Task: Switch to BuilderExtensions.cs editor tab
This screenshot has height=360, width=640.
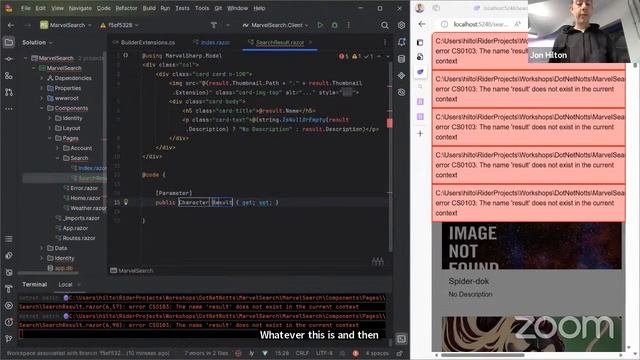Action: 144,42
